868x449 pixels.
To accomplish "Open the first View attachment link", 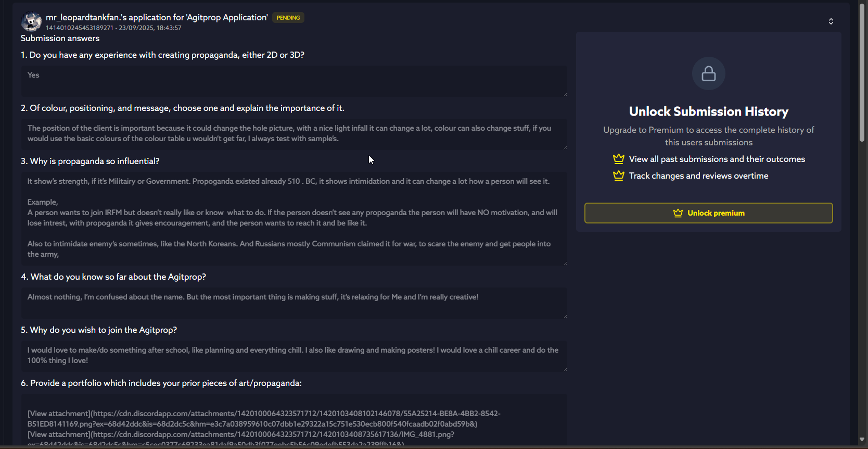I will (59, 414).
